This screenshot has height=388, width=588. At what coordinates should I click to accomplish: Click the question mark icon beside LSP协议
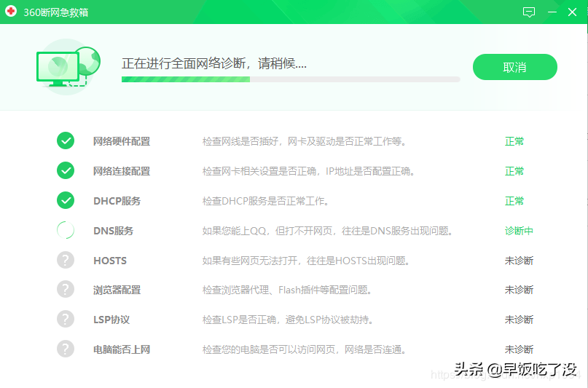click(x=66, y=319)
